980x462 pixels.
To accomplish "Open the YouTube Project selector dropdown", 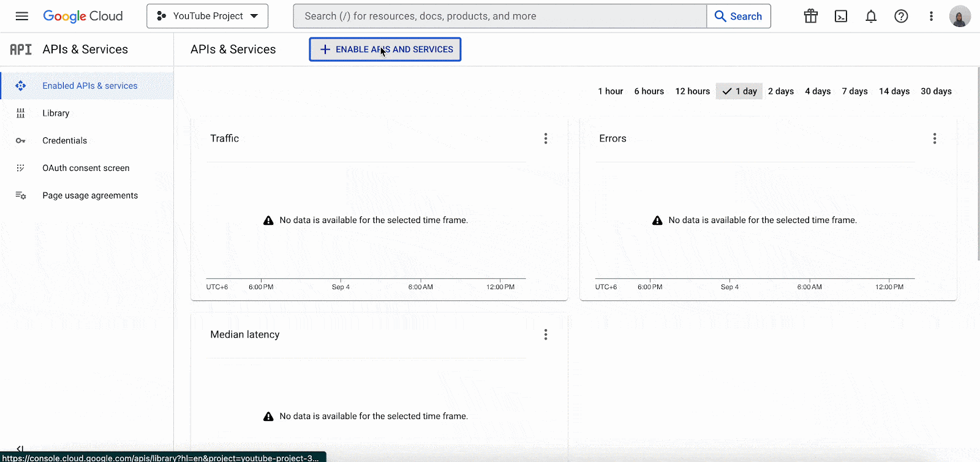I will [x=208, y=16].
